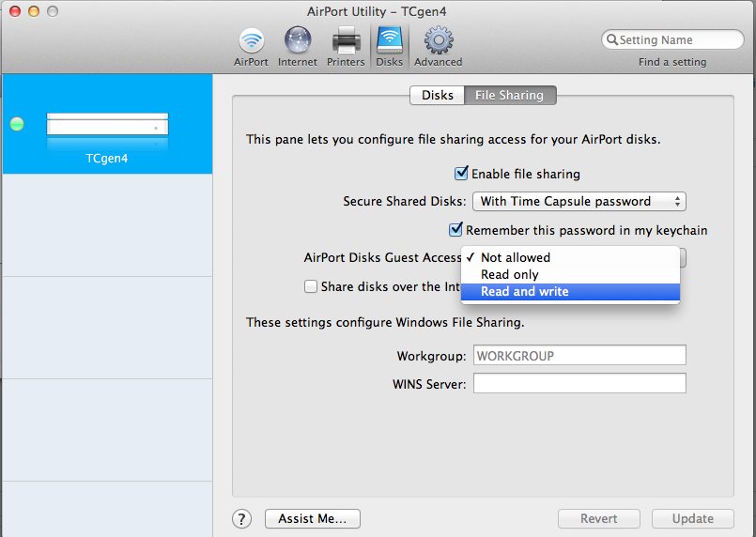Select the Disks toolbar icon

[x=389, y=47]
